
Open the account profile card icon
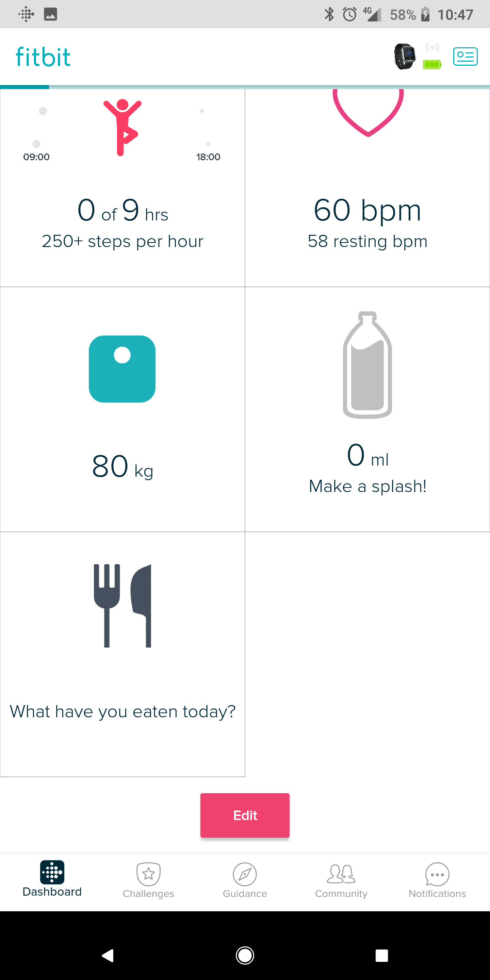coord(465,56)
